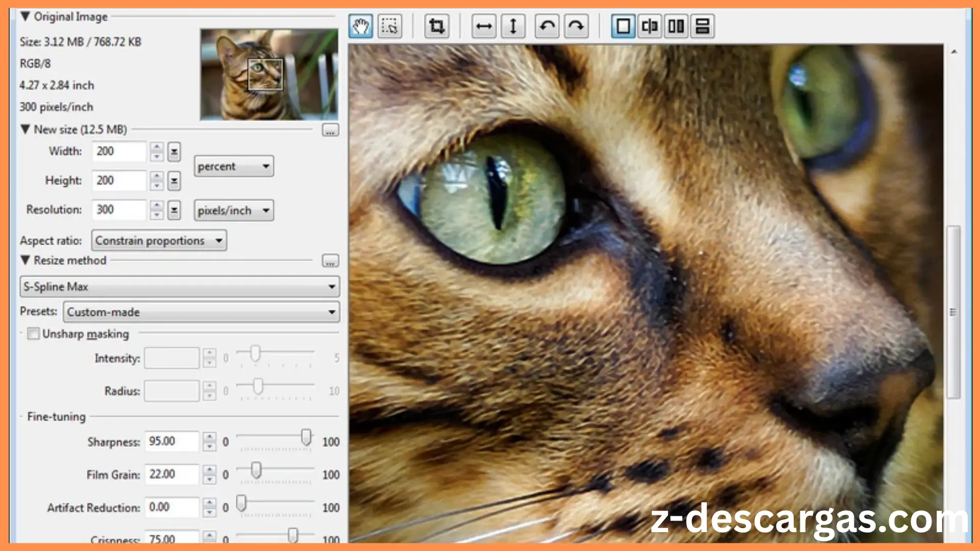
Task: Rotate image clockwise
Action: tap(576, 26)
